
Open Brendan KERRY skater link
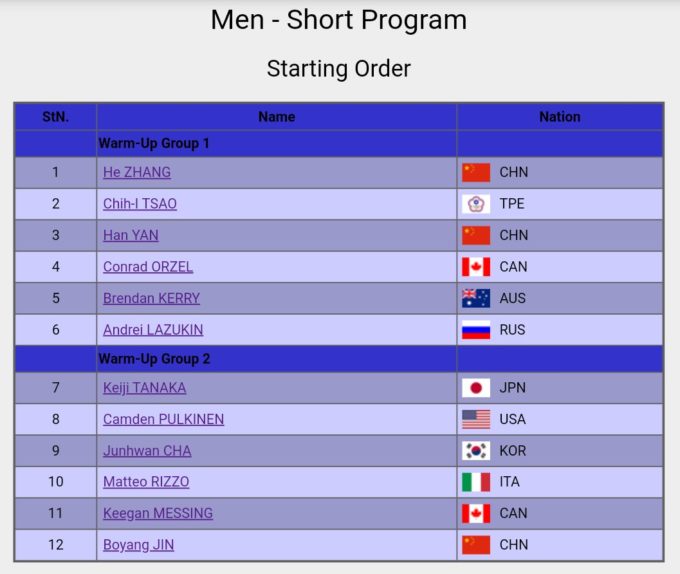(151, 298)
